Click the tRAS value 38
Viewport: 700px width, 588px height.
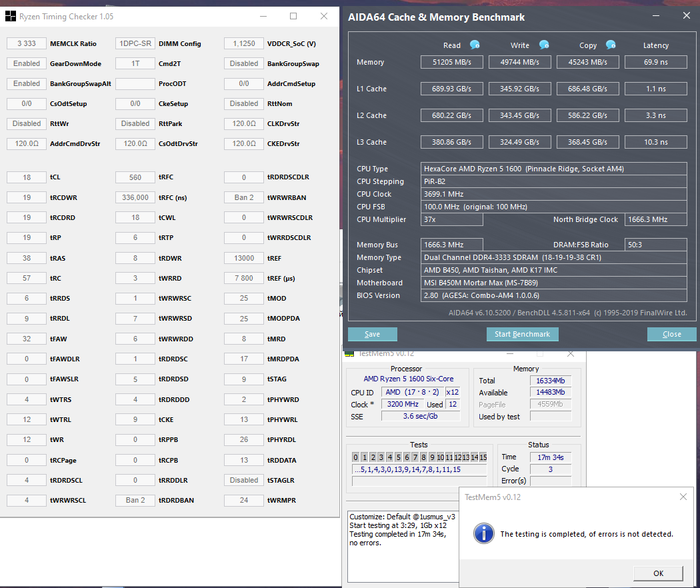pyautogui.click(x=27, y=258)
